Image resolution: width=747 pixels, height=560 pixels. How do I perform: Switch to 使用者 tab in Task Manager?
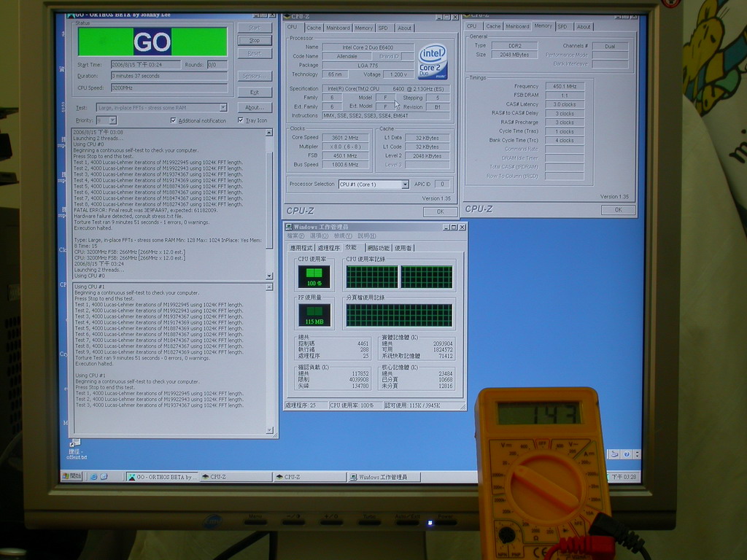[x=403, y=248]
